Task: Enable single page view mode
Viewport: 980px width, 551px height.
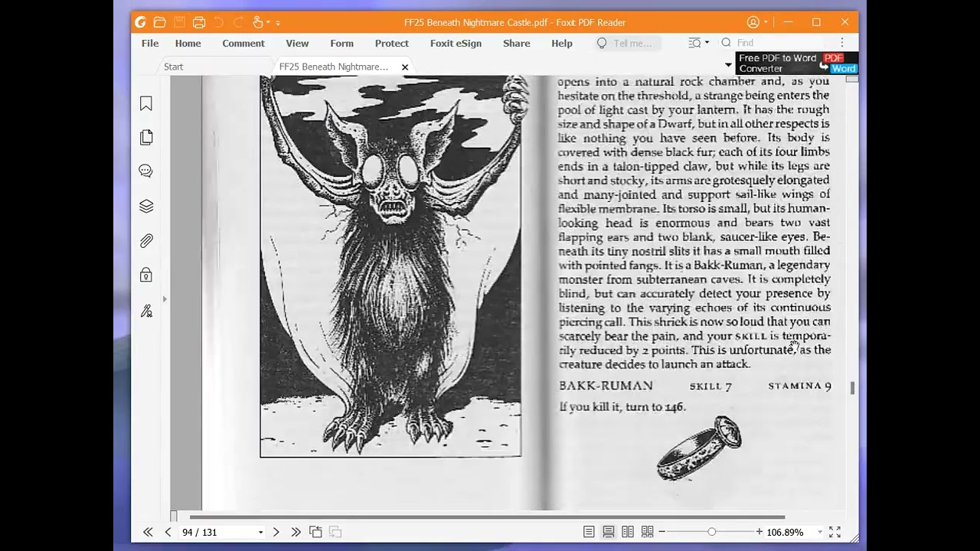Action: (589, 532)
